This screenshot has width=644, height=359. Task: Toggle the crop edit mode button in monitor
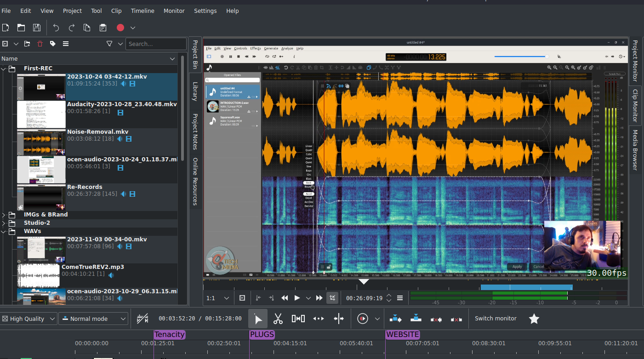[332, 298]
